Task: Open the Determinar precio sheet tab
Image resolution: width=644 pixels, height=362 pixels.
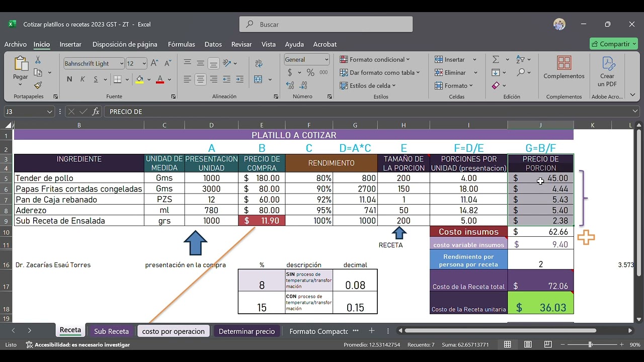Action: [x=247, y=331]
